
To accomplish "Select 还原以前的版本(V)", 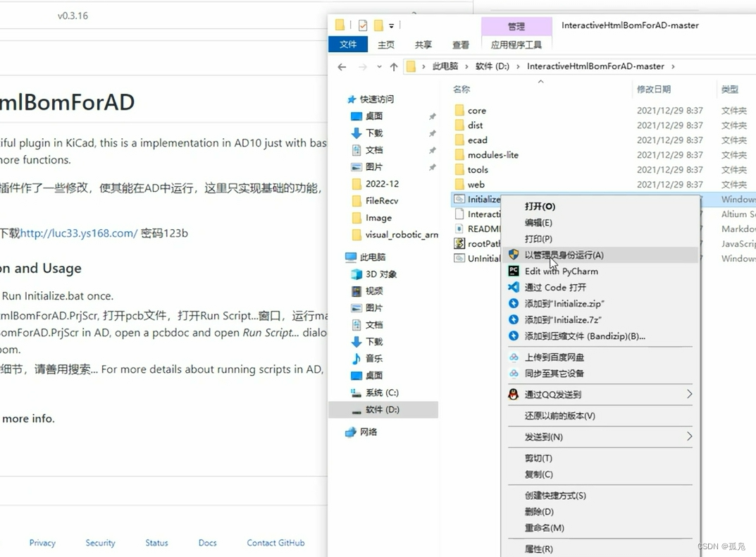I will [600, 415].
